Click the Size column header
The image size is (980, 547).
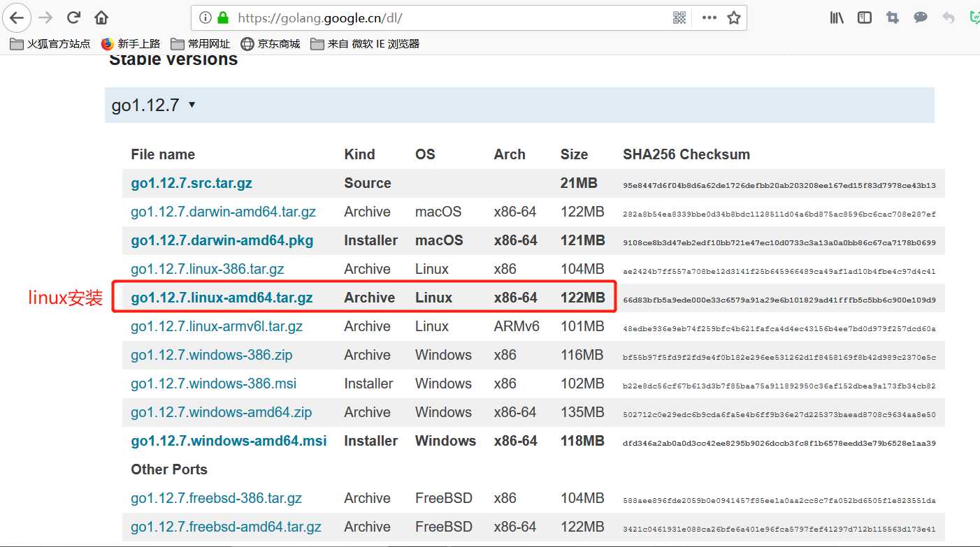(574, 154)
